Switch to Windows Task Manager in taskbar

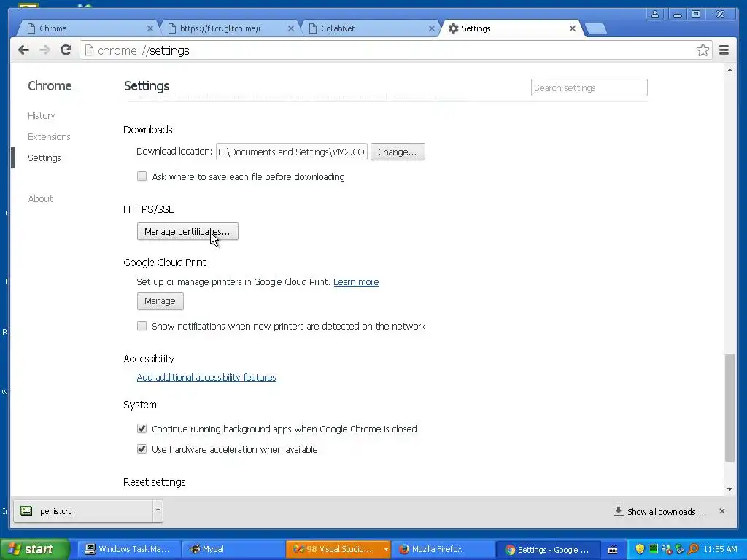pyautogui.click(x=128, y=550)
